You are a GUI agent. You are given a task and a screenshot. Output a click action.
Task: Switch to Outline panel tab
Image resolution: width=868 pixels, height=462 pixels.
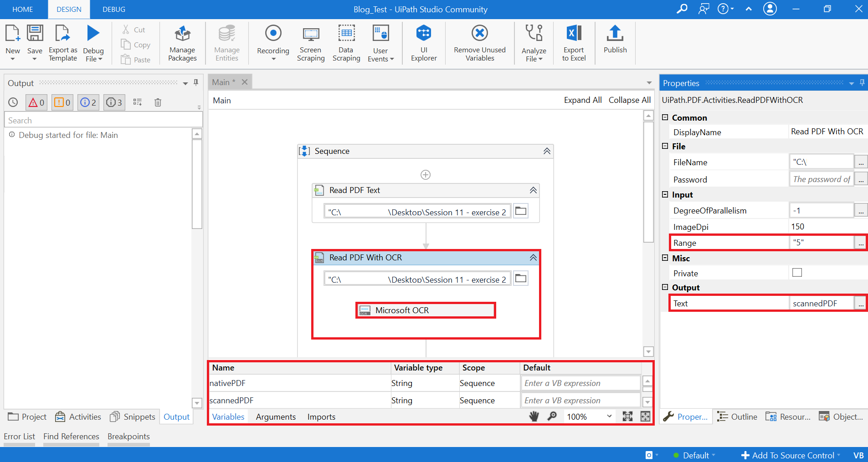tap(737, 416)
